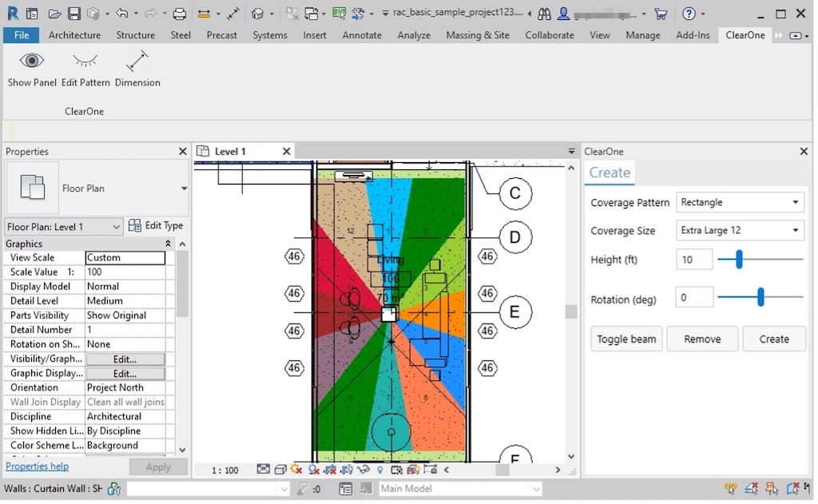The width and height of the screenshot is (818, 504).
Task: Open the Annotate ribbon tab
Action: point(362,35)
